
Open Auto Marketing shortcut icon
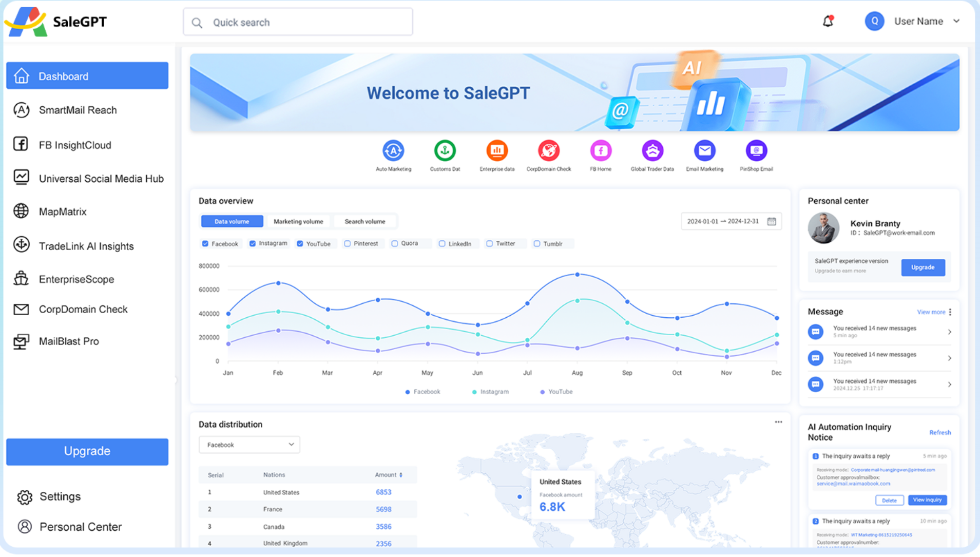point(393,151)
